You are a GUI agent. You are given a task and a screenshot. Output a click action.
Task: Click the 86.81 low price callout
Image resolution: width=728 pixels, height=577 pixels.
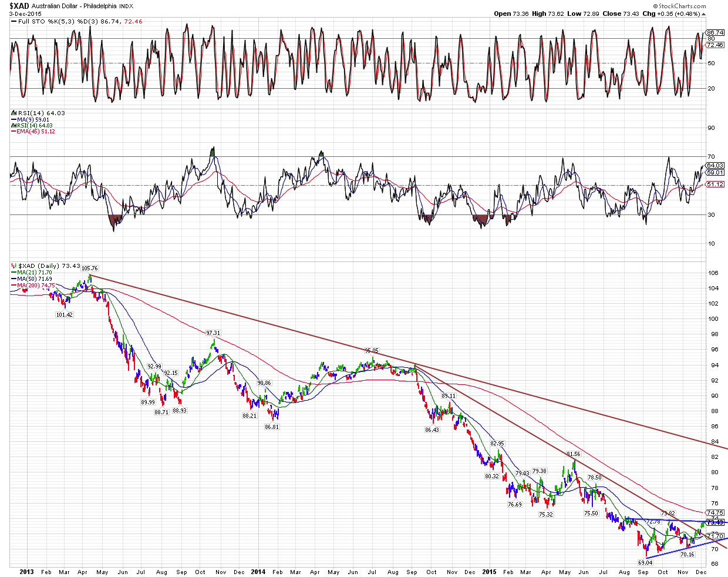[x=272, y=427]
